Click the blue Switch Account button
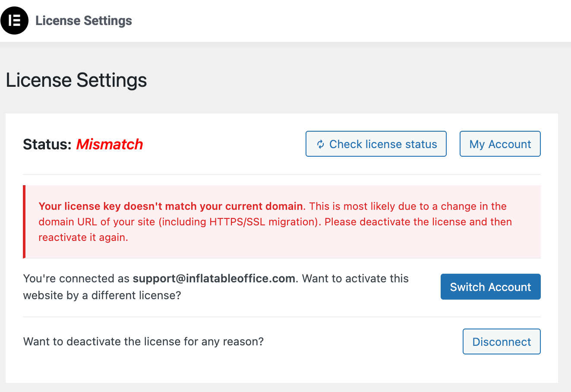The width and height of the screenshot is (571, 392). coord(490,287)
